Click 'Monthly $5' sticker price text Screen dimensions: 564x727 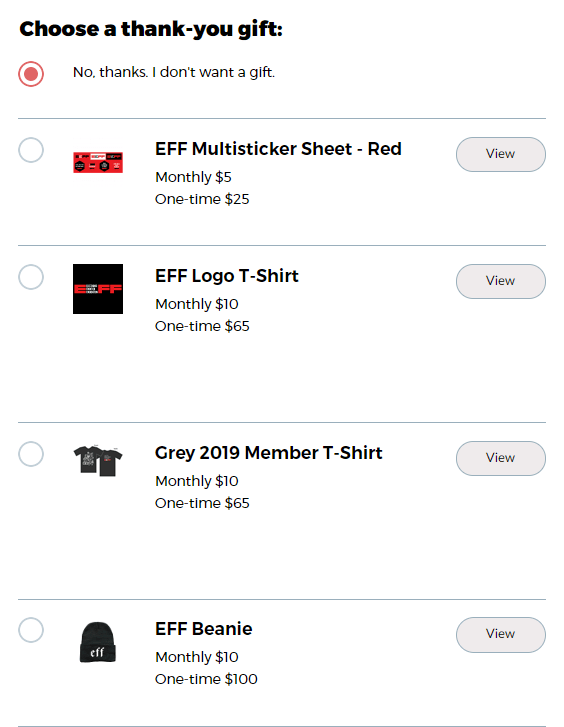coord(193,177)
